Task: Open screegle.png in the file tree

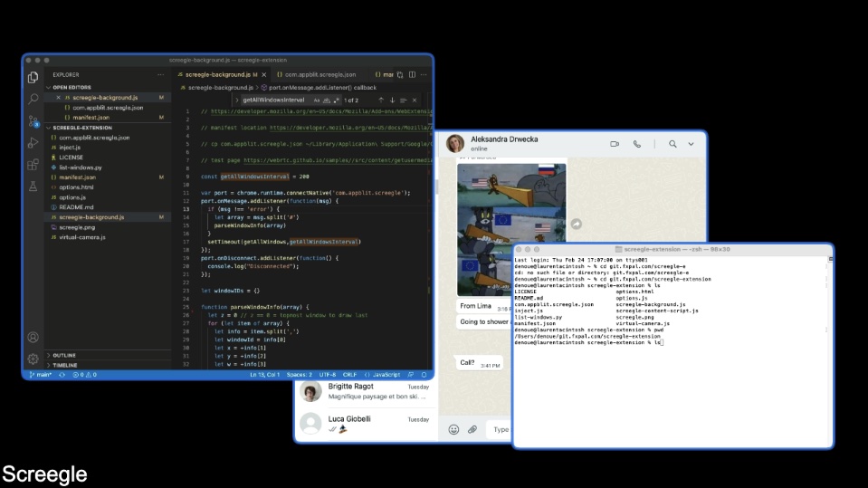Action: click(x=77, y=227)
